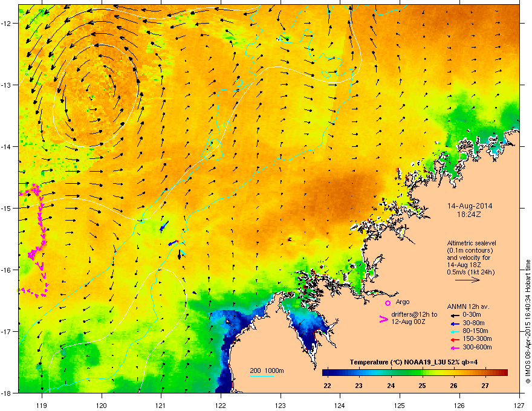Click the 0.5m/s (1kt 24h) scale text
Viewport: 532px width, 411px height.
click(x=470, y=272)
